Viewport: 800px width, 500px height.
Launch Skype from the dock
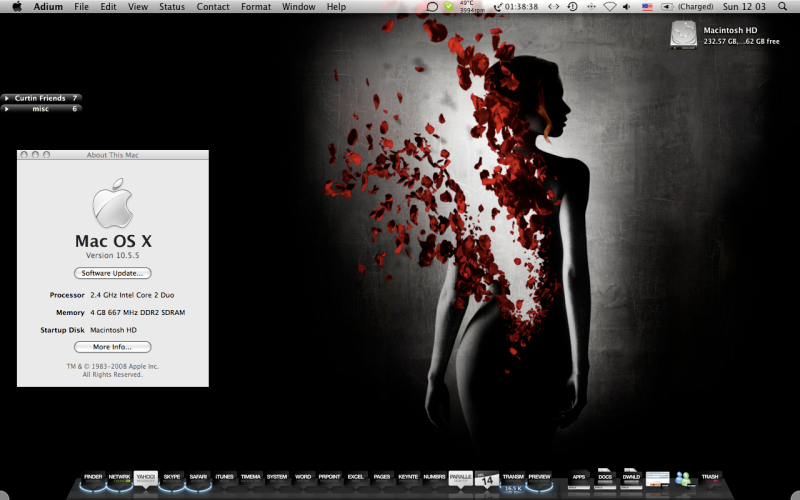172,478
